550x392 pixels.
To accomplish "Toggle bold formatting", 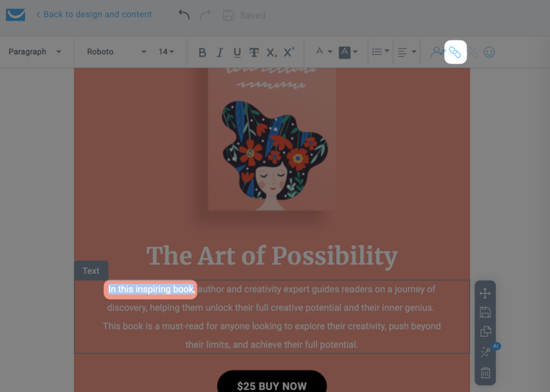I will coord(202,53).
